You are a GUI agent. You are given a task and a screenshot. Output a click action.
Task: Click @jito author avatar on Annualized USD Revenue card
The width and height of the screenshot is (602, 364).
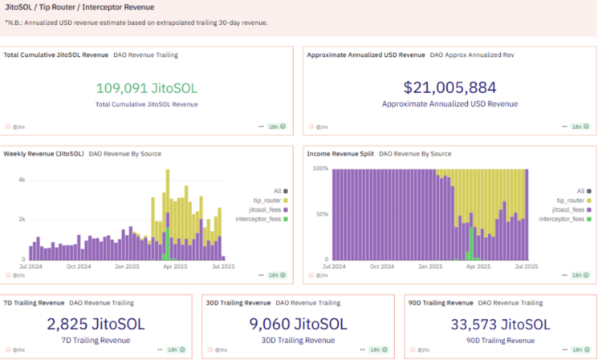point(311,127)
